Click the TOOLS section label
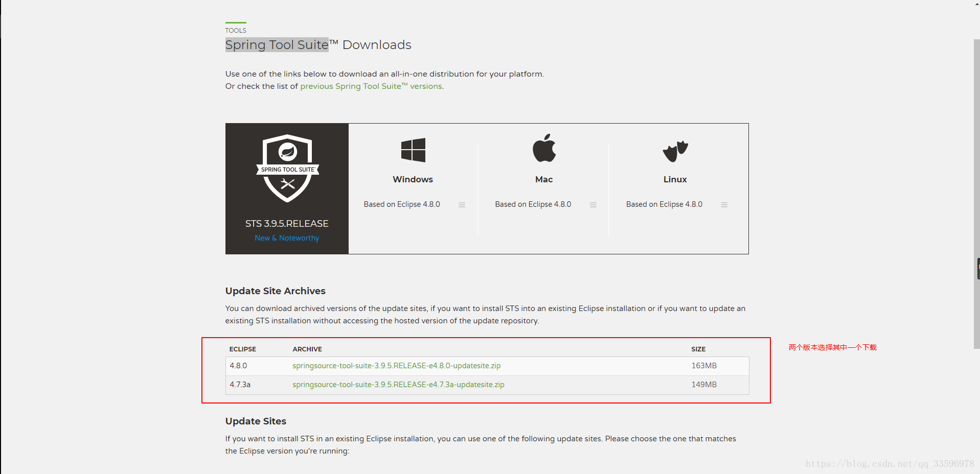 236,30
